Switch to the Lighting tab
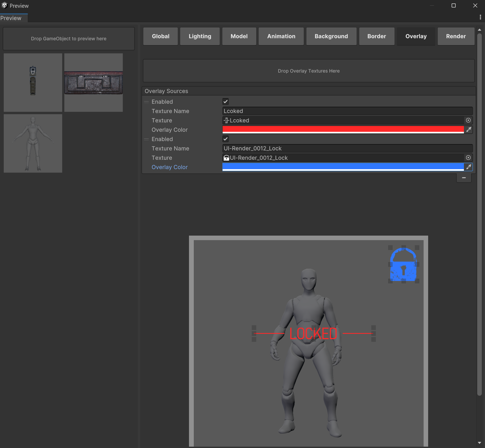The width and height of the screenshot is (485, 448). (200, 36)
